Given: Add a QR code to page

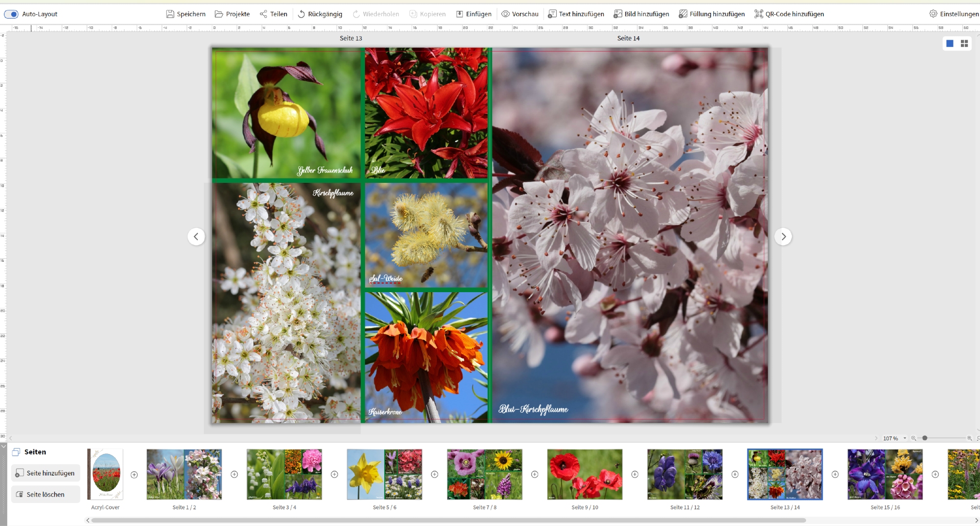Looking at the screenshot, I should (x=789, y=14).
